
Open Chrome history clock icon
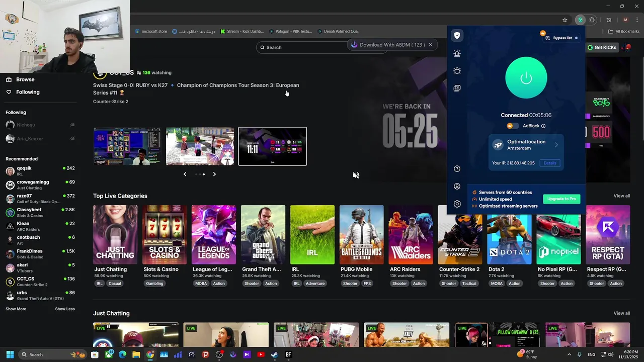pos(609,20)
